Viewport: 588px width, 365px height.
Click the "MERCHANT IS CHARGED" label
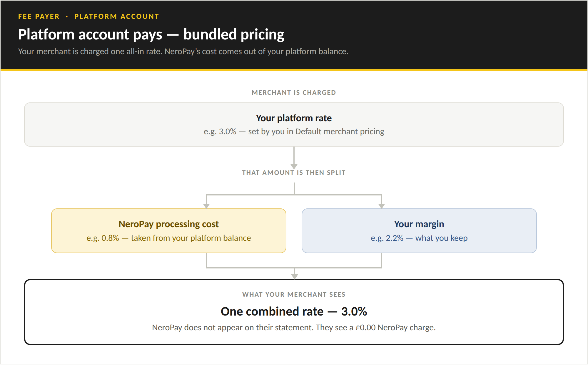(294, 92)
